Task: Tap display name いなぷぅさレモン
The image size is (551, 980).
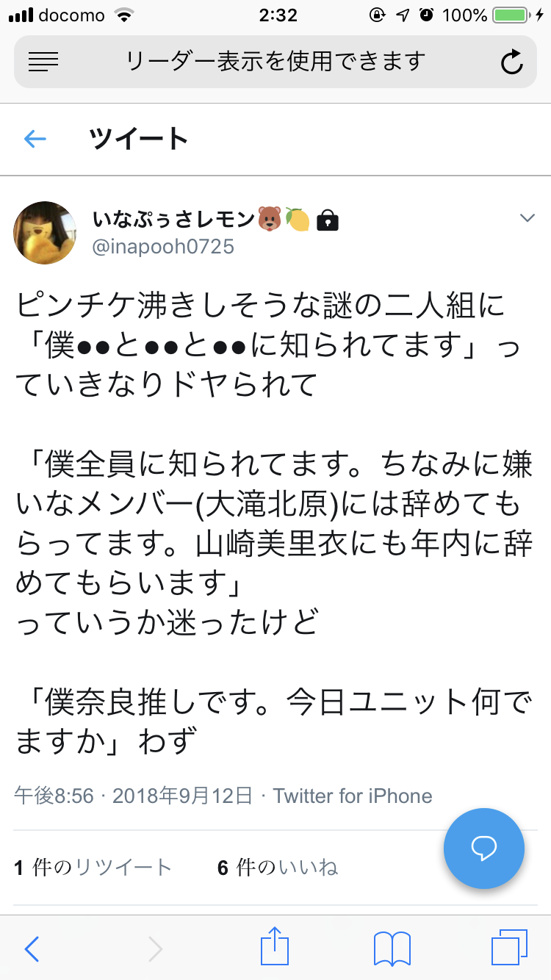Action: (173, 218)
